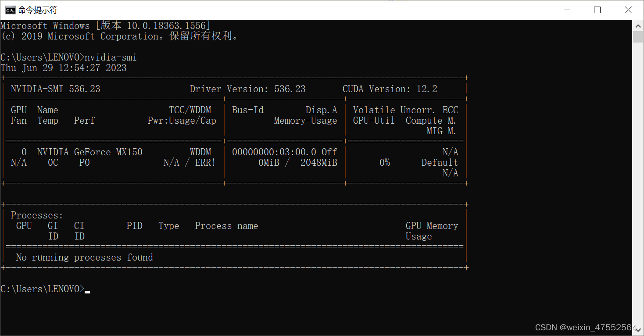Click 'NVIDIA-SMI 536.23' header text
Viewport: 644px width, 336px height.
click(x=56, y=89)
